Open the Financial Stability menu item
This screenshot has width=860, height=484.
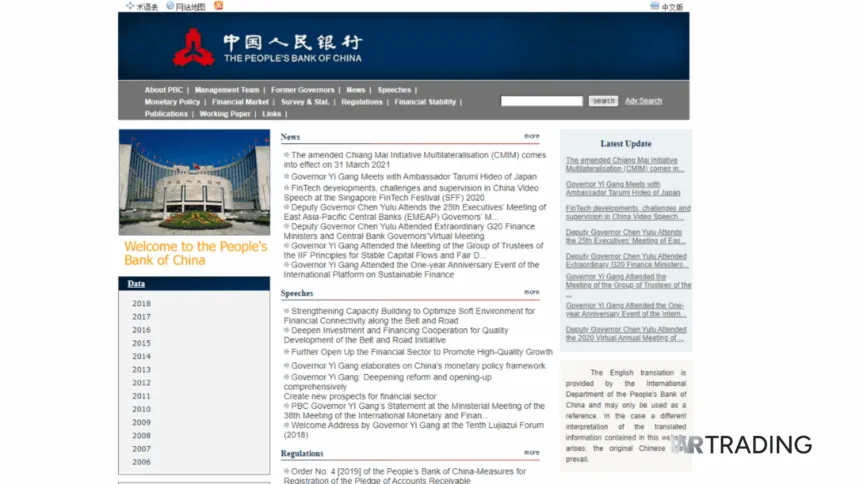[x=425, y=102]
